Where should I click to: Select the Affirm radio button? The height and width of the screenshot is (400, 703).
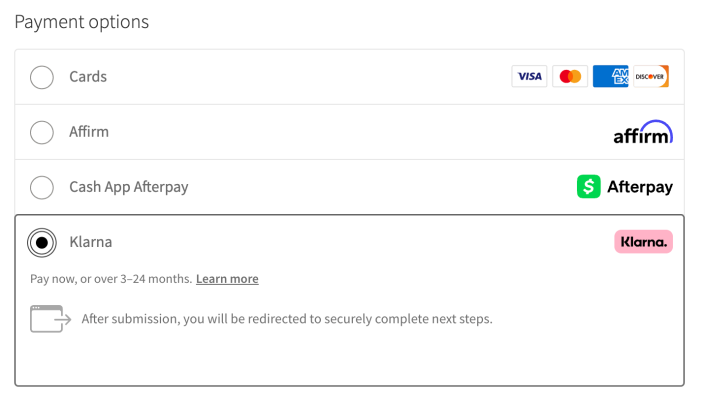[42, 132]
